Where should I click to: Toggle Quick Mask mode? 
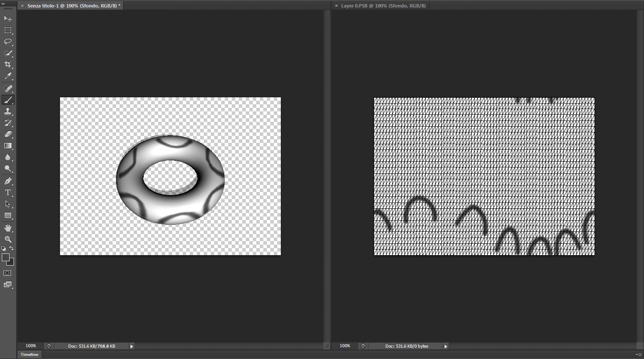pos(7,273)
